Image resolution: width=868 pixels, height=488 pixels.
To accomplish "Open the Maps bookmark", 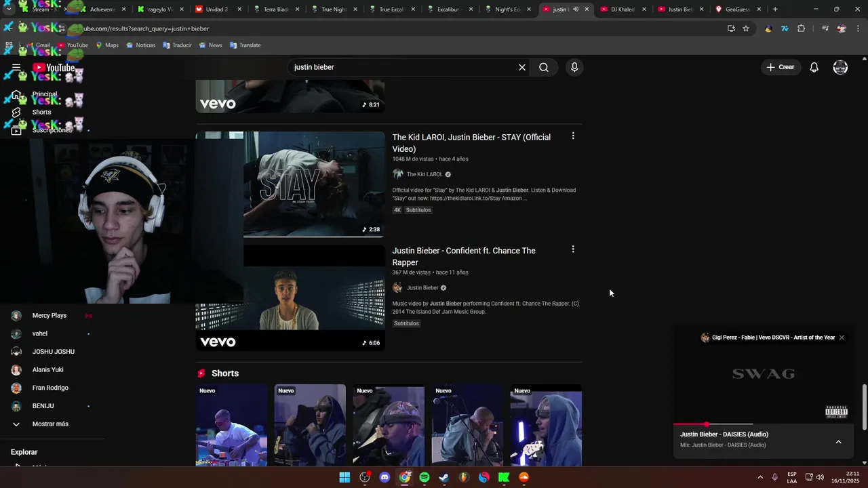I will (x=106, y=45).
